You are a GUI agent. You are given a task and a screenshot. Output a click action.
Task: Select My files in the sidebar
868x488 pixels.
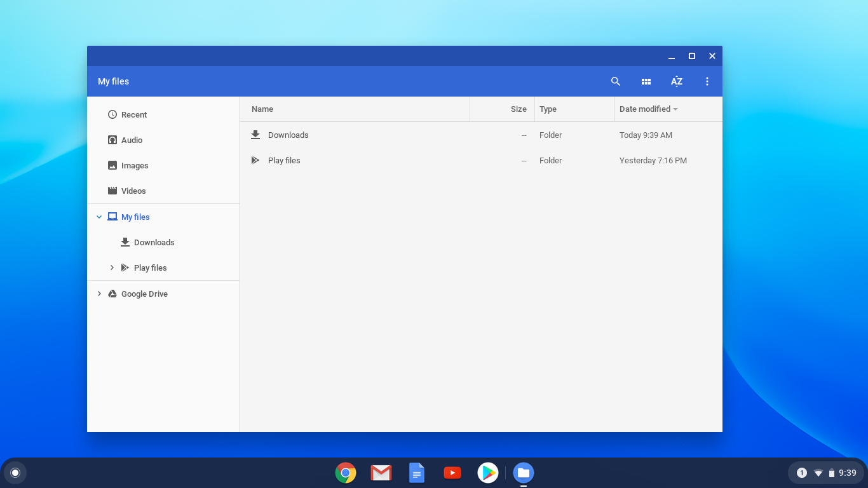point(163,217)
